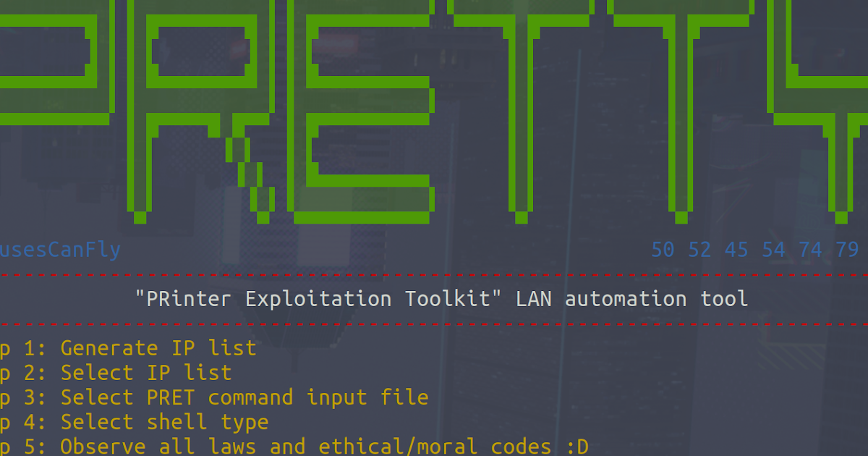The width and height of the screenshot is (868, 456).
Task: Select 'Step 2: Select IP list'
Action: (116, 373)
